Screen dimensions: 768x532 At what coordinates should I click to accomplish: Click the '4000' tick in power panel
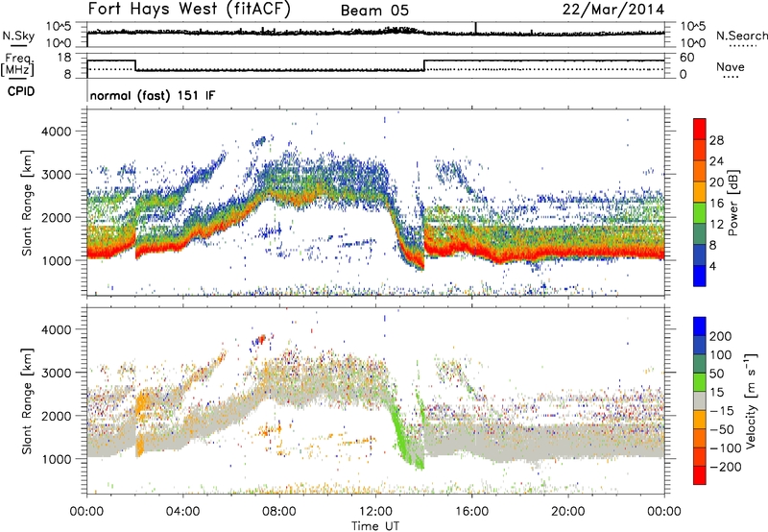(x=56, y=132)
